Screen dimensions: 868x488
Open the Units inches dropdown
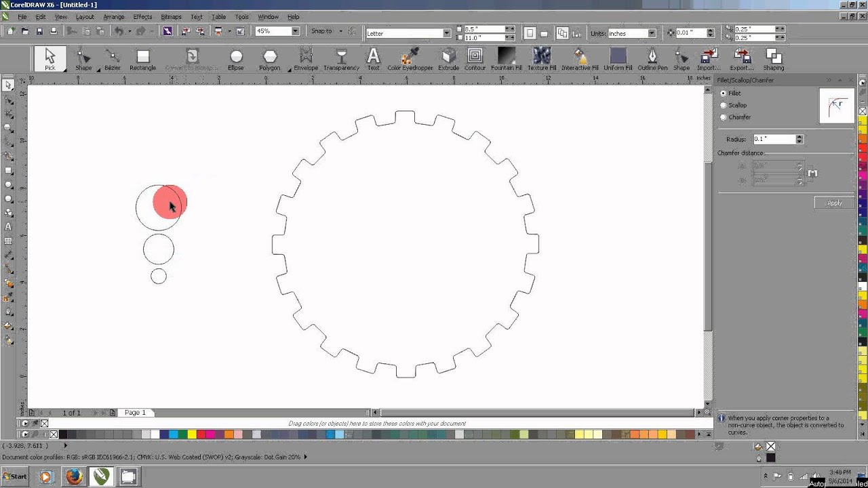click(x=651, y=33)
